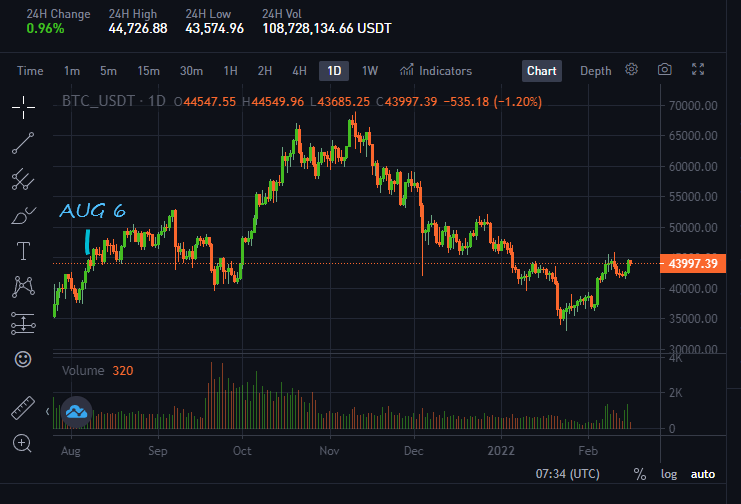
Task: Select the long position prediction tool
Action: 23,323
